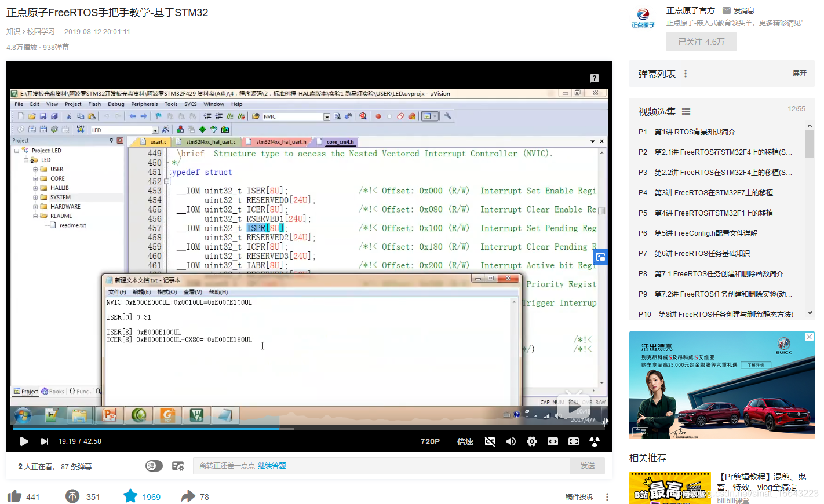
Task: Turn off danmaku display in player bar
Action: [490, 441]
